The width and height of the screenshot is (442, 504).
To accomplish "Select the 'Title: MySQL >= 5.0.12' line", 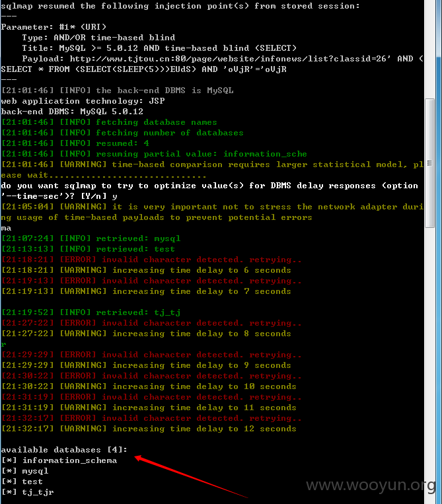I will click(x=159, y=48).
